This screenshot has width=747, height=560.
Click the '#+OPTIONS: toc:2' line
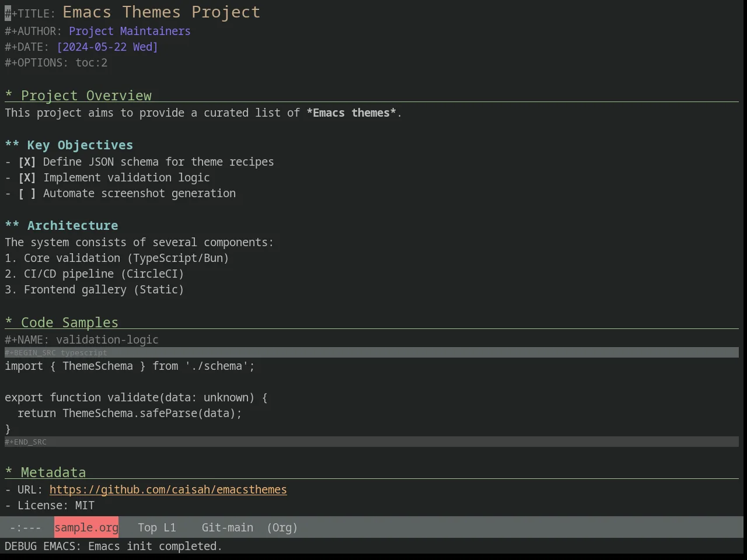click(56, 63)
